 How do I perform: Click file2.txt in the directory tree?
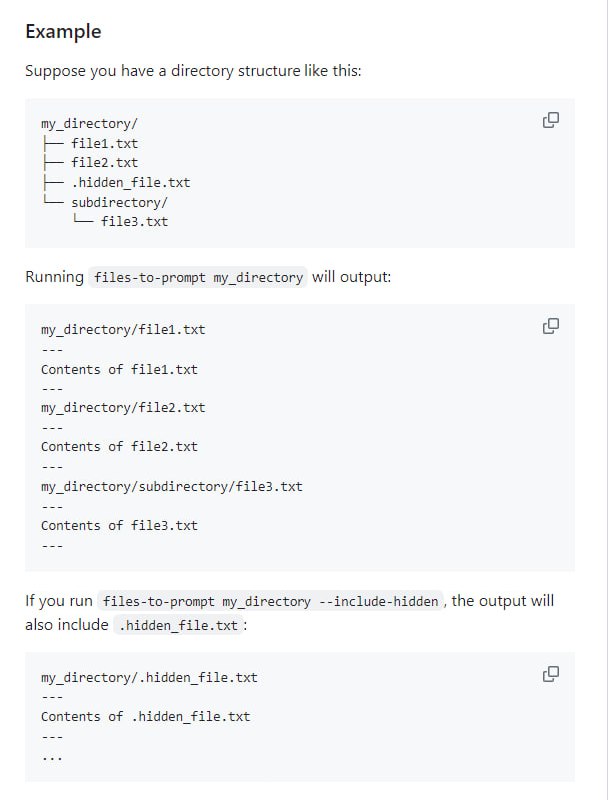tap(105, 162)
